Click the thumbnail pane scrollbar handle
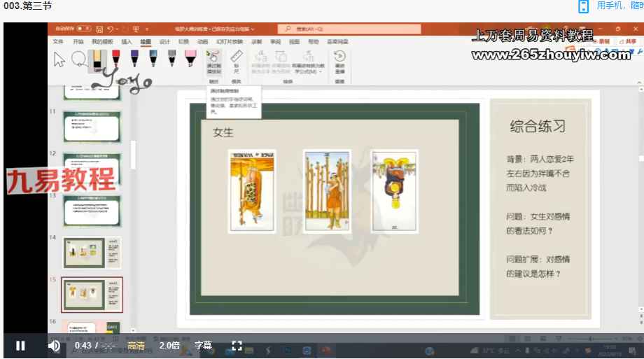The width and height of the screenshot is (644, 359). [x=133, y=155]
